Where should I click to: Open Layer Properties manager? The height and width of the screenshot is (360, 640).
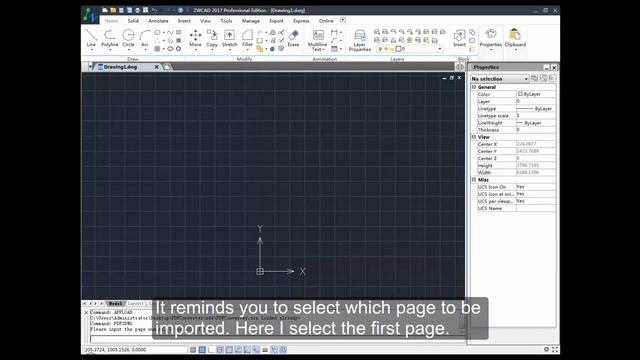[360, 40]
